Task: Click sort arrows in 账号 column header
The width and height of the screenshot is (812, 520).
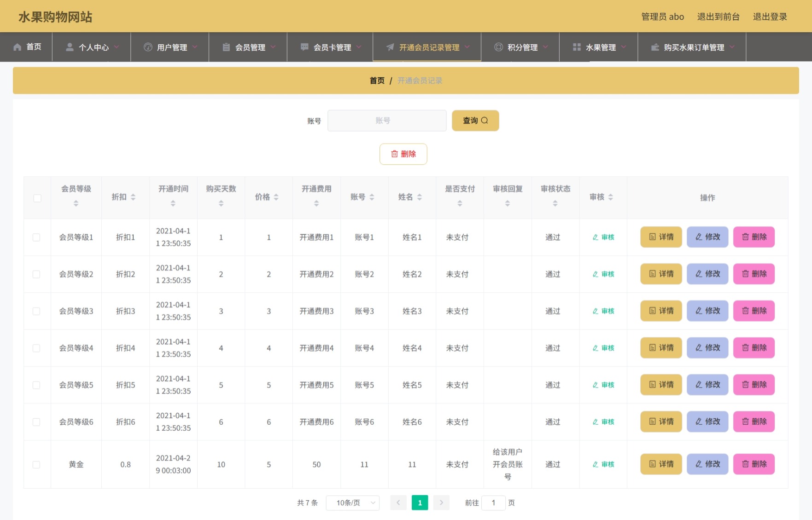Action: point(372,197)
